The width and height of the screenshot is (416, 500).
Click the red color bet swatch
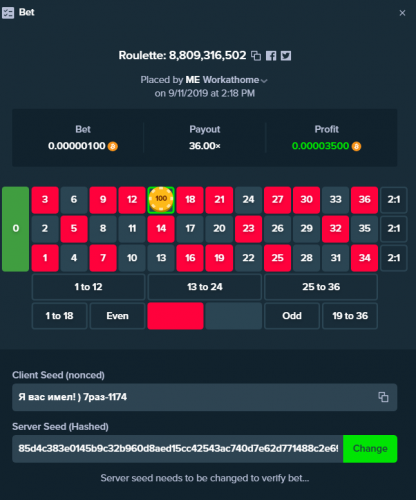click(176, 316)
